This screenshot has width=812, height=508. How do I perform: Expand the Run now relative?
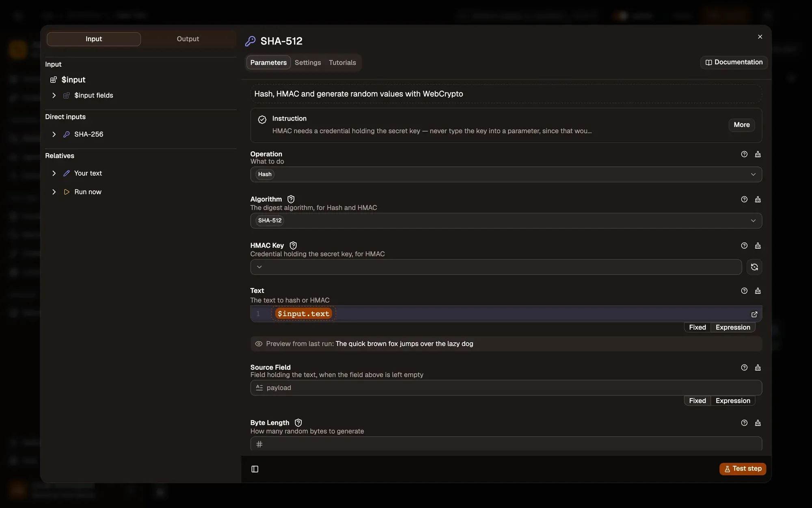point(54,192)
